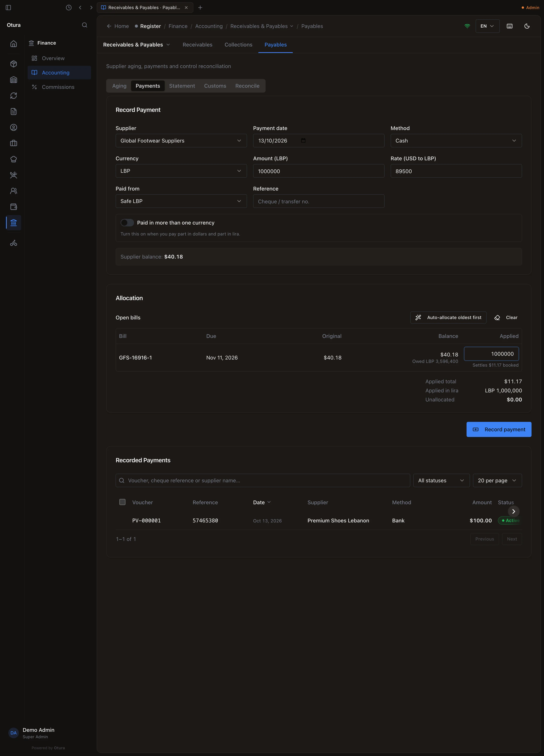544x756 pixels.
Task: Toggle dark mode moon icon
Action: 527,26
